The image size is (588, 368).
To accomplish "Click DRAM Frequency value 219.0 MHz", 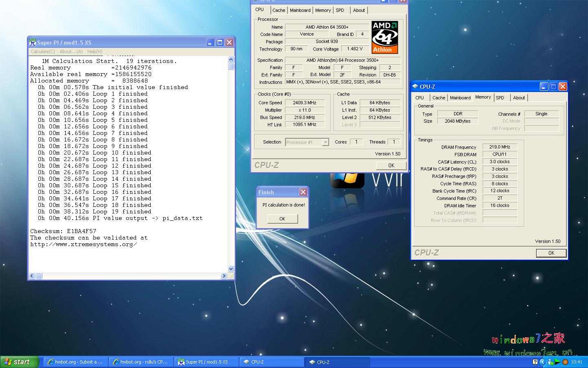I will [500, 147].
